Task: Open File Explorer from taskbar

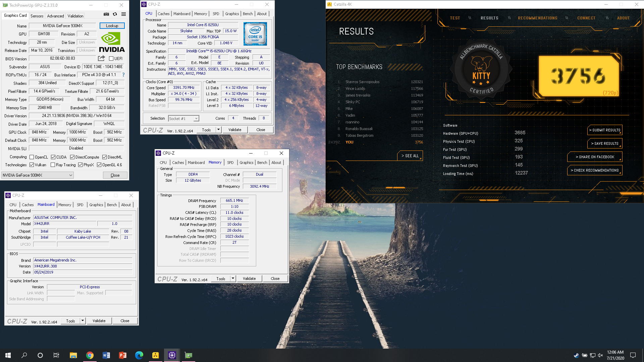Action: pos(73,355)
